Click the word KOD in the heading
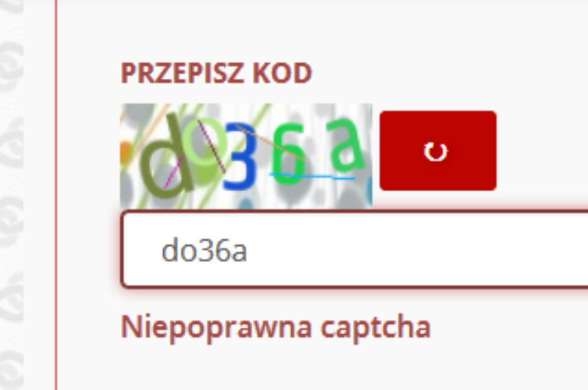 coord(282,73)
